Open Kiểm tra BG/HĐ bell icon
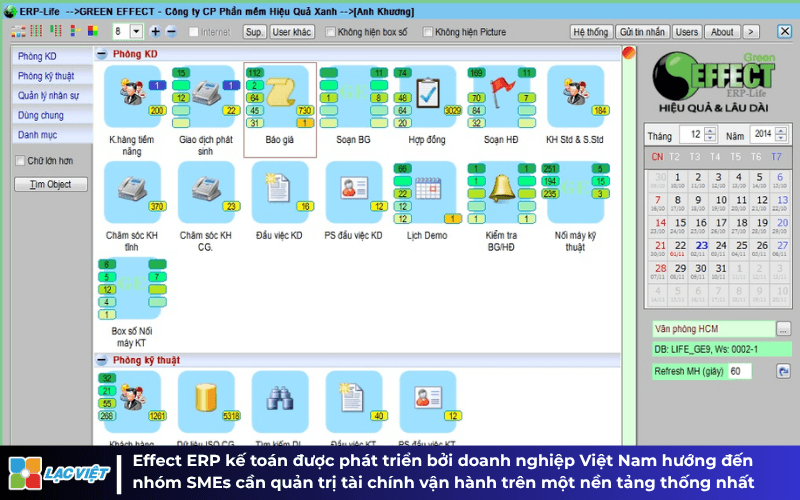This screenshot has height=500, width=800. coord(501,192)
